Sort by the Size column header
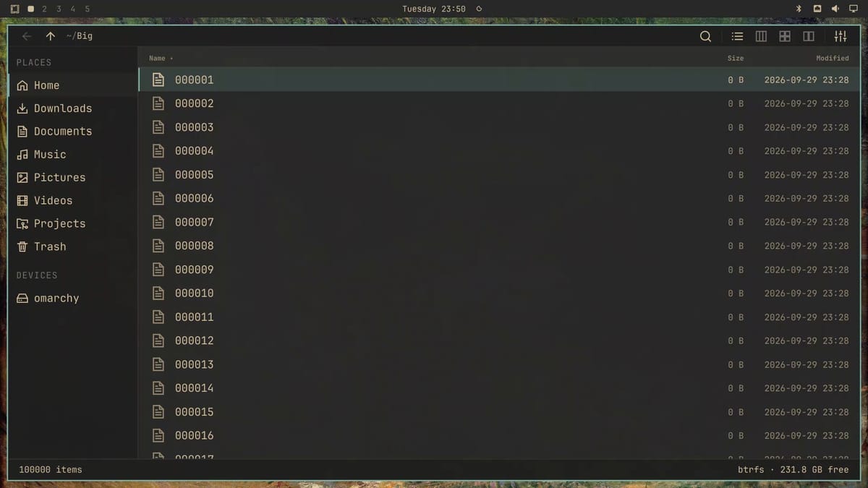 [x=736, y=58]
